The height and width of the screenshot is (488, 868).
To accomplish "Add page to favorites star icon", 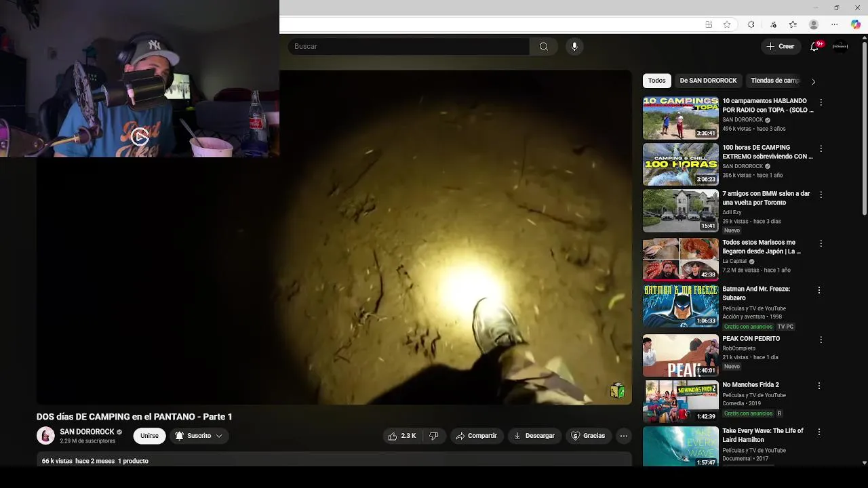I will pos(727,24).
